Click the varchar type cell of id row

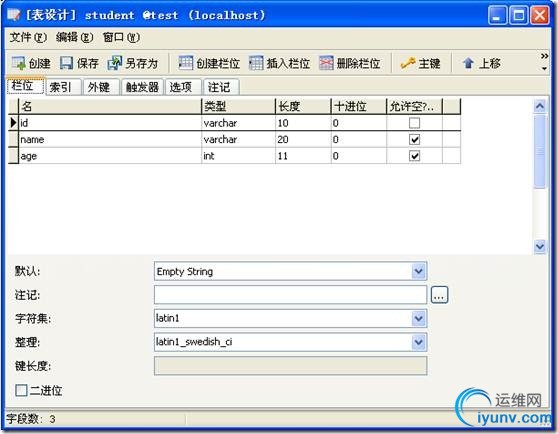tap(238, 123)
